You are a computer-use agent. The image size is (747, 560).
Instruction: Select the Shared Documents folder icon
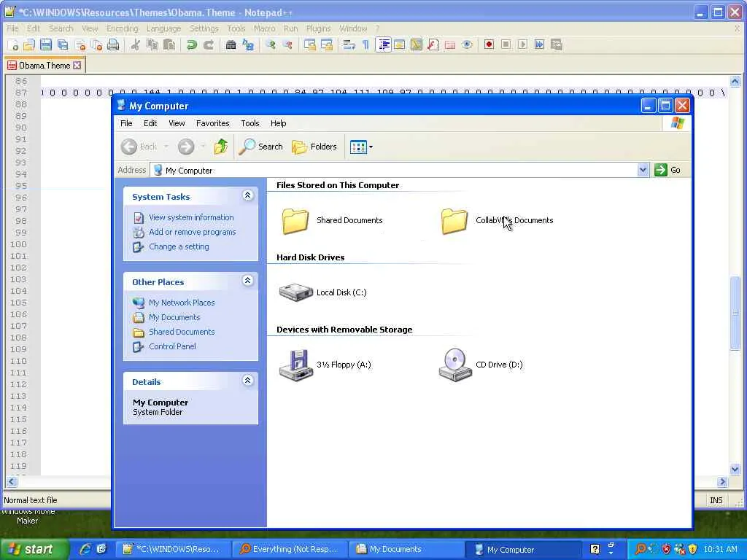pos(295,221)
